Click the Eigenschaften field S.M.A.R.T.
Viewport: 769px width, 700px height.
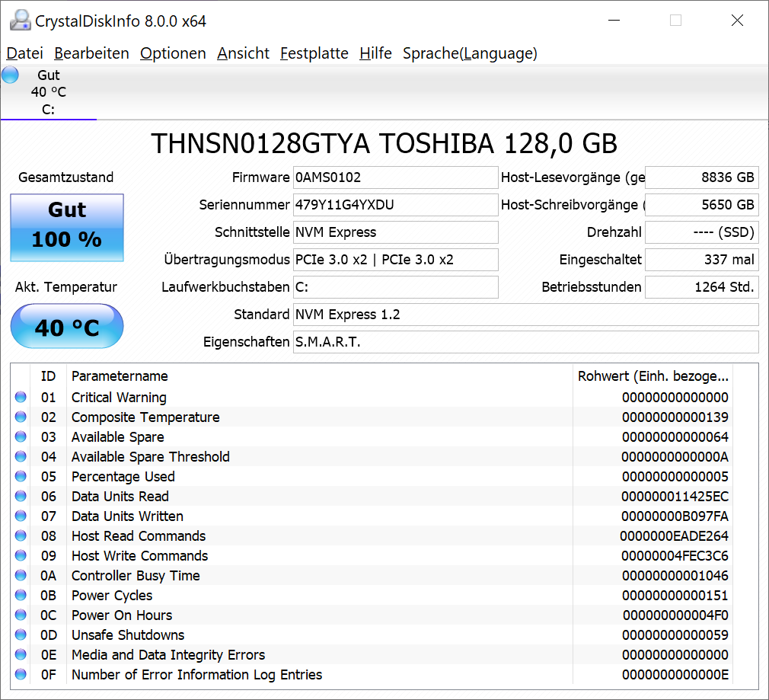click(x=526, y=342)
